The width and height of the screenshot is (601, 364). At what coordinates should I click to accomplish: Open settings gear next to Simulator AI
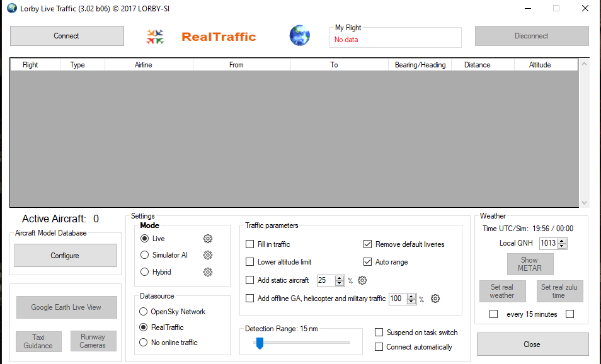208,255
